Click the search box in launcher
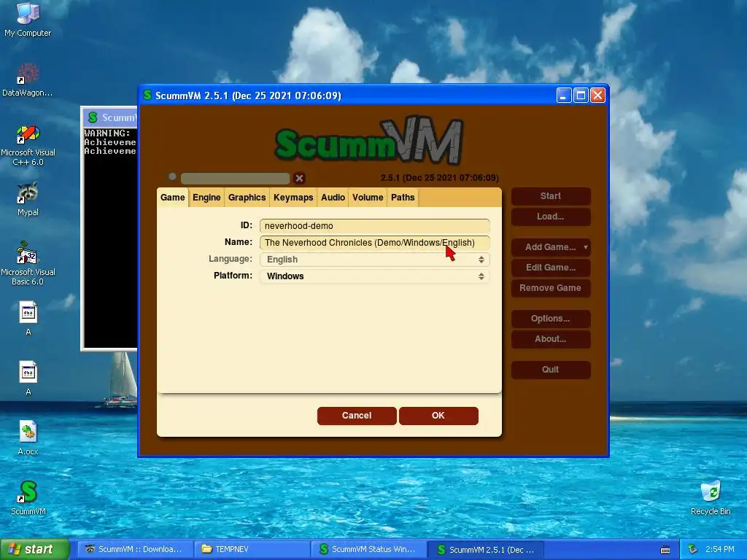Screen dimensions: 747x560 pyautogui.click(x=236, y=178)
